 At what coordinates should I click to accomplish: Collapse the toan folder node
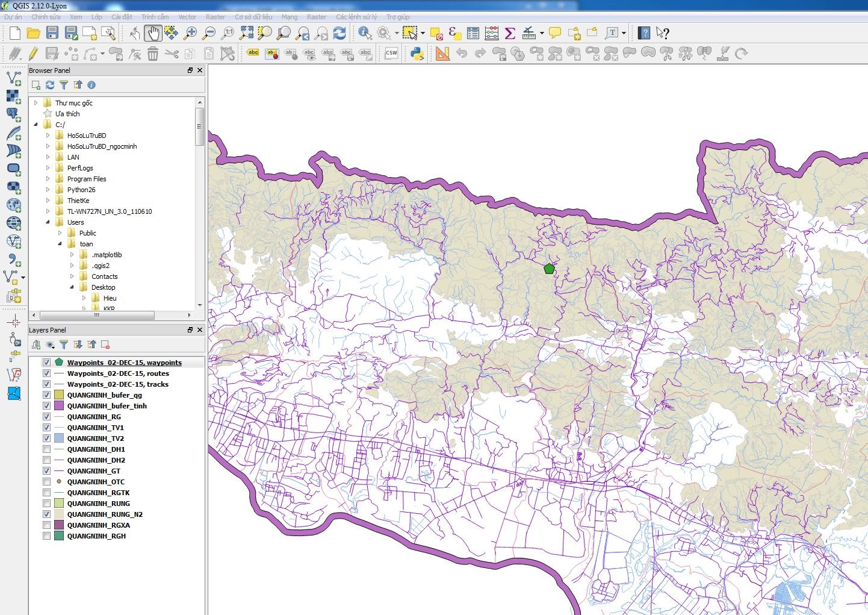pyautogui.click(x=60, y=244)
